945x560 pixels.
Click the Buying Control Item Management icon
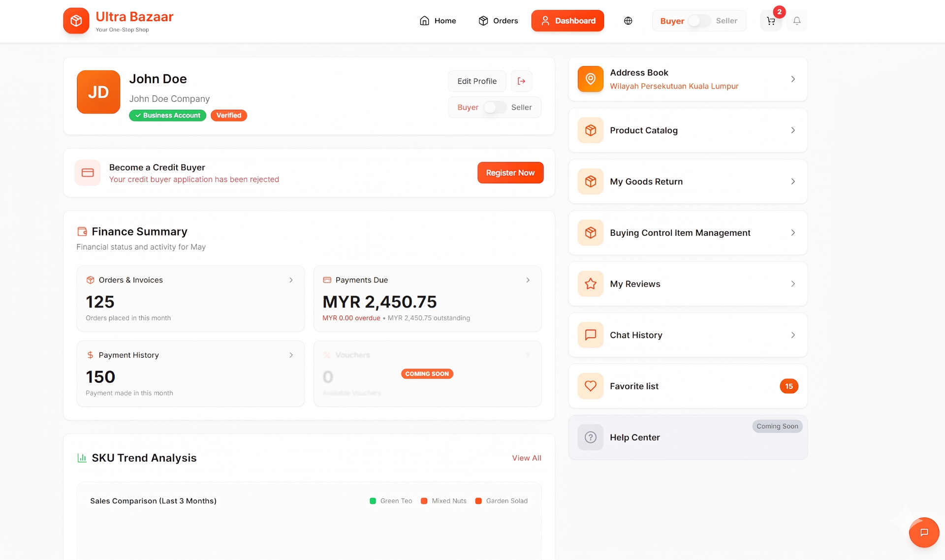(590, 233)
